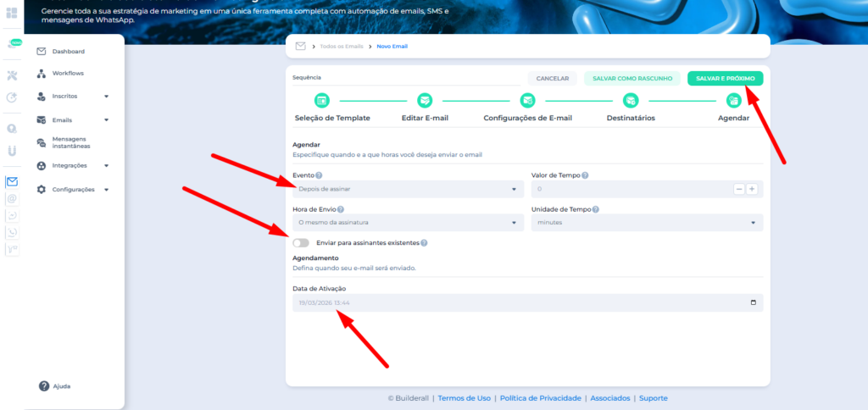Select Mensagens instantâneas in the sidebar

tap(74, 142)
